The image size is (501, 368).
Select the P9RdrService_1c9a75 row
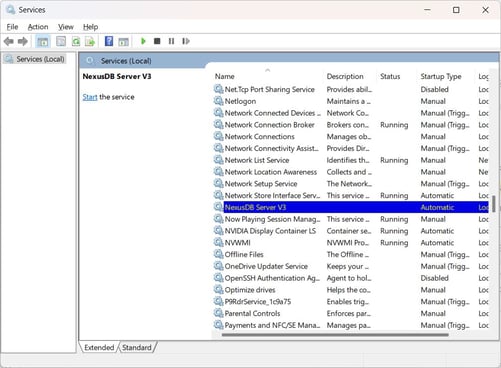351,302
